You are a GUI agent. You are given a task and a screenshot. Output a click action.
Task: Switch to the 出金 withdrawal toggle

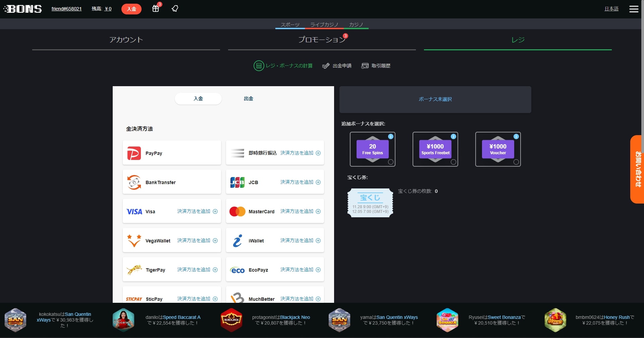tap(249, 99)
